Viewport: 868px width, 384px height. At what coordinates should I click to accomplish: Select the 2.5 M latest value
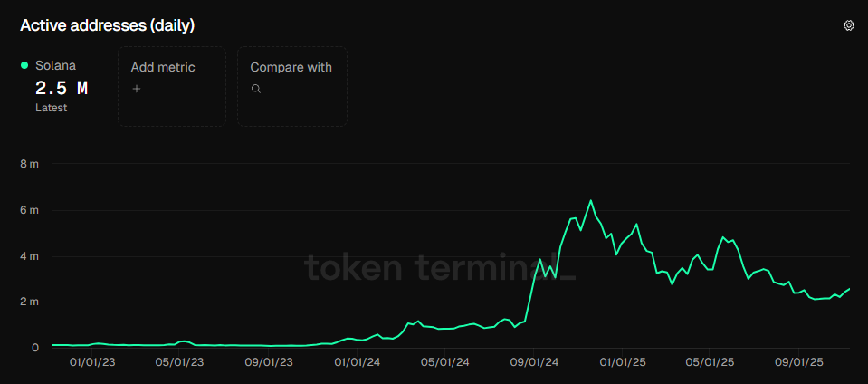pos(62,88)
